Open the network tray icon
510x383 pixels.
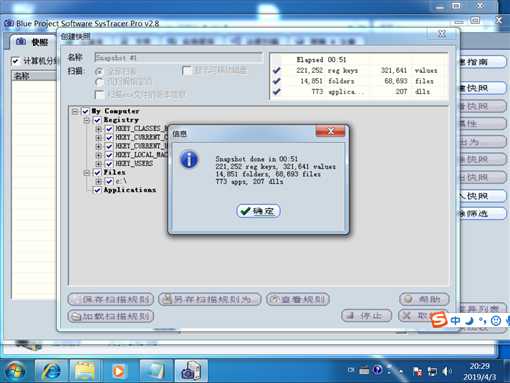432,371
